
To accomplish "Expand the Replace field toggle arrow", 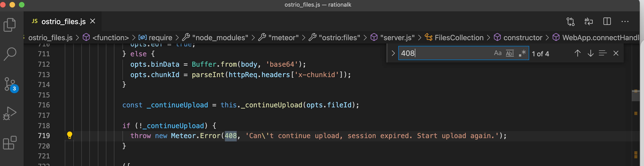I will click(393, 53).
